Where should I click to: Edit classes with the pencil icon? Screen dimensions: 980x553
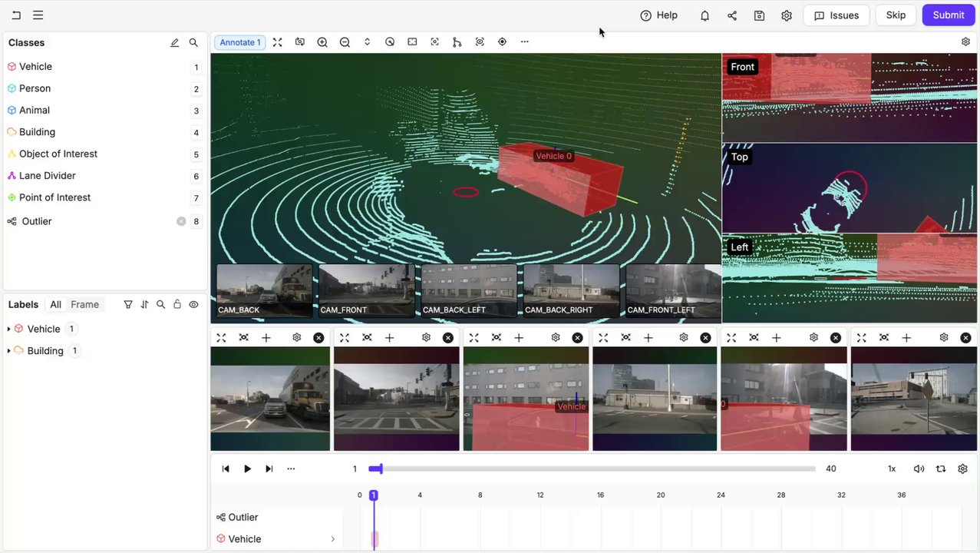point(175,43)
